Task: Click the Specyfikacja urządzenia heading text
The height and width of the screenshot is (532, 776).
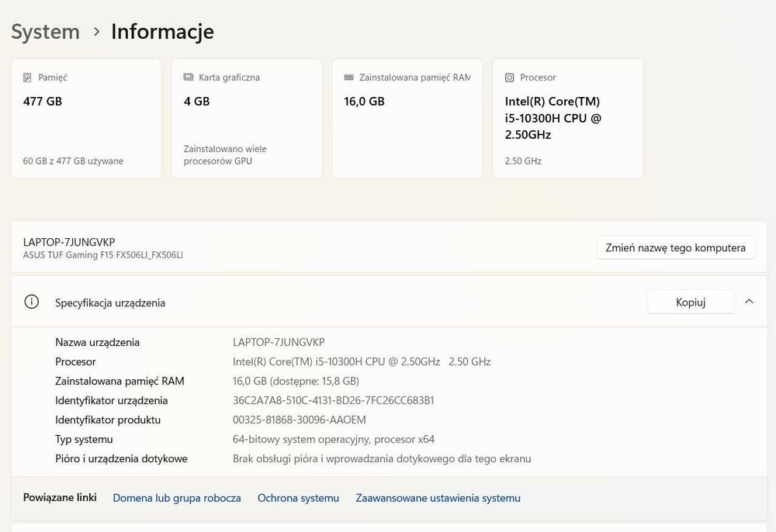Action: click(x=110, y=302)
